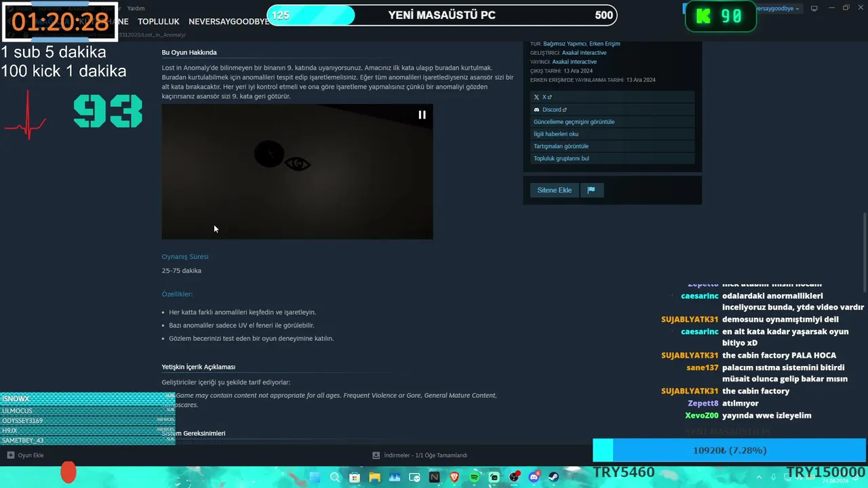The image size is (868, 488).
Task: Select the '25-75 dakika' playtime text
Action: click(x=181, y=271)
